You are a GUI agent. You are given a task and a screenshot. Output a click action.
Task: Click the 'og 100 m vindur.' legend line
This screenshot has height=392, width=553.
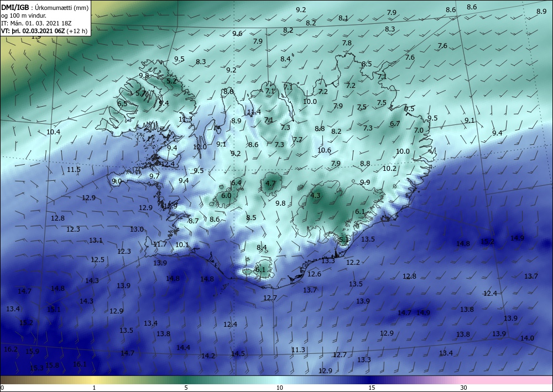pyautogui.click(x=24, y=15)
